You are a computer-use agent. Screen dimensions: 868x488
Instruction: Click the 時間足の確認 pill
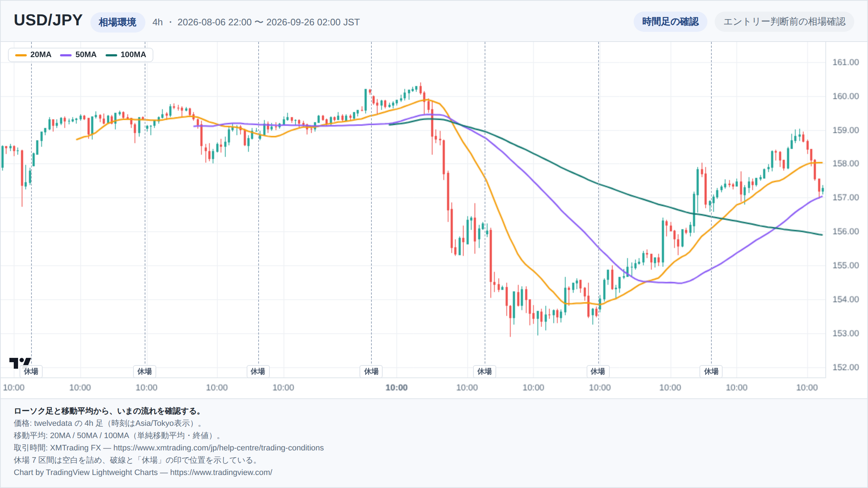pyautogui.click(x=670, y=22)
